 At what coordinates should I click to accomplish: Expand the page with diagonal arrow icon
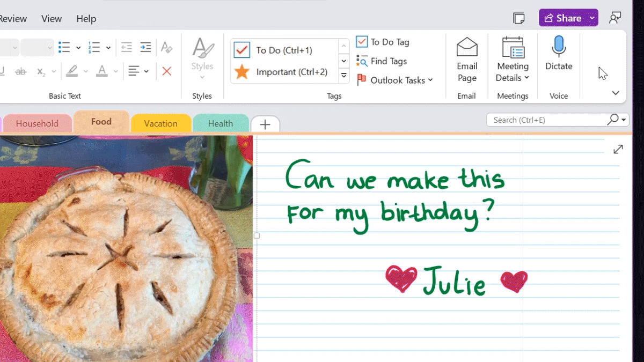618,150
